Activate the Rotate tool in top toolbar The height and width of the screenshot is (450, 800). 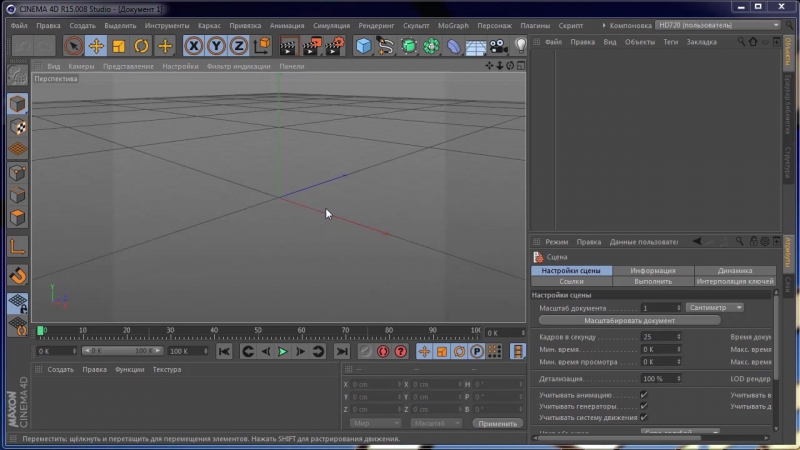[x=141, y=46]
